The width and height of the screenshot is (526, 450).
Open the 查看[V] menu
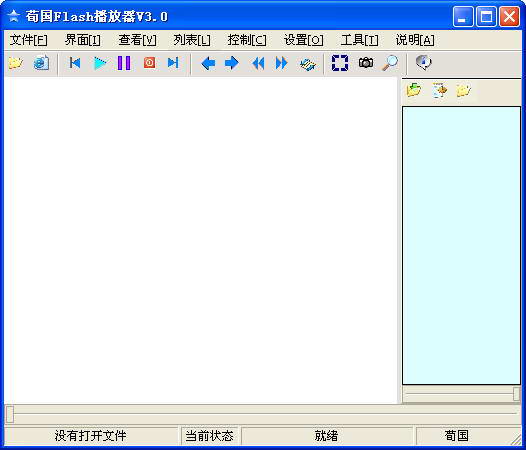(137, 40)
